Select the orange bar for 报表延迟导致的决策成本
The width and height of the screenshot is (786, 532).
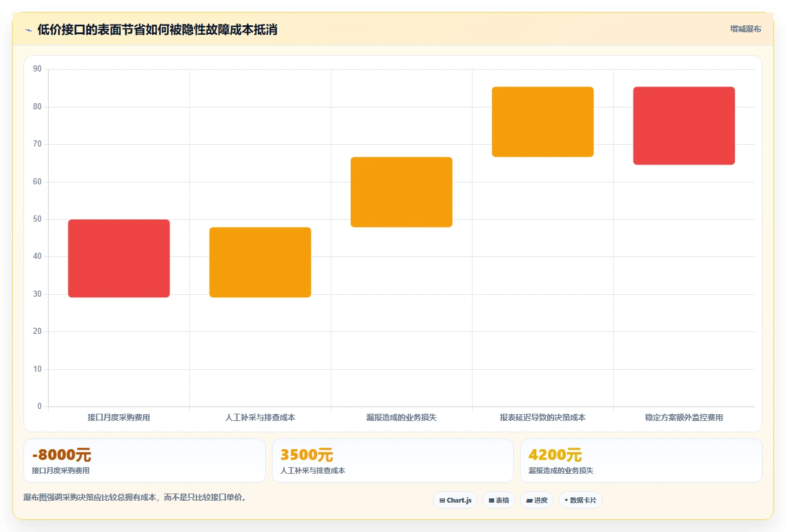coord(543,122)
